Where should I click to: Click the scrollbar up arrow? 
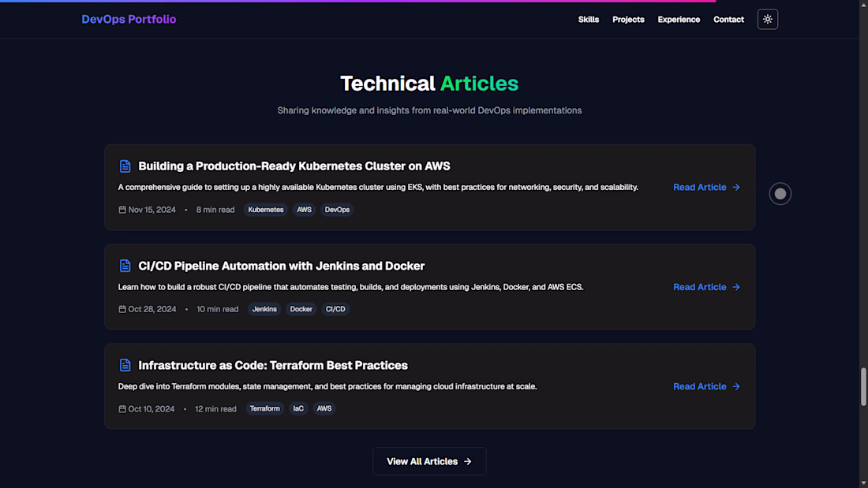[x=863, y=5]
